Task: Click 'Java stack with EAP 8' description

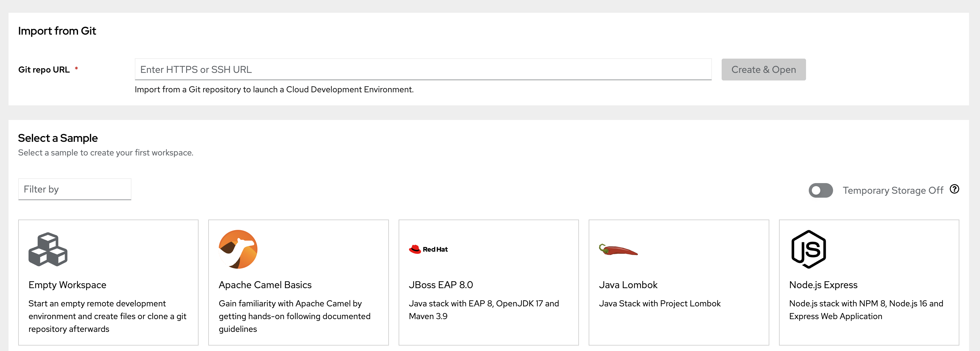Action: (484, 310)
